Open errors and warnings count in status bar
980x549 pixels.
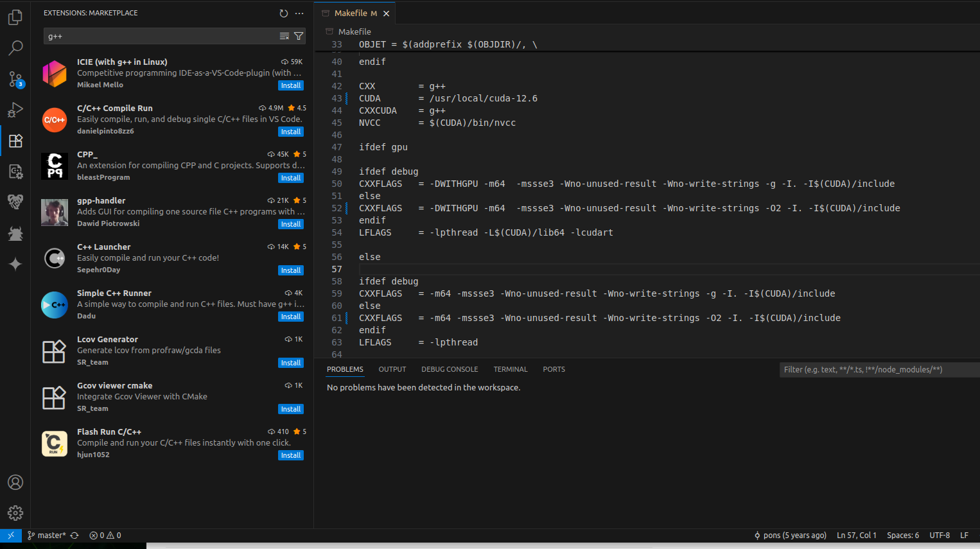[105, 535]
